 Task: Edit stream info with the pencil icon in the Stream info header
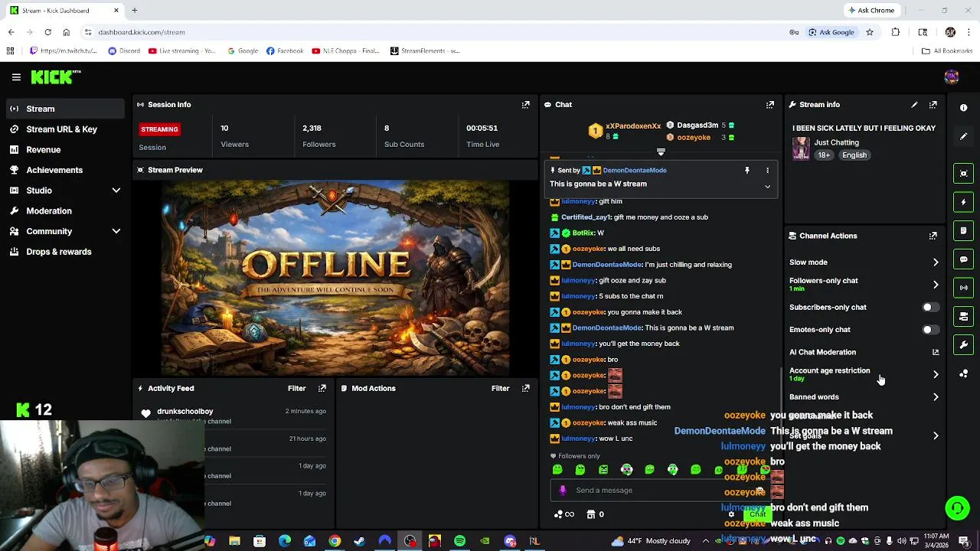point(914,105)
